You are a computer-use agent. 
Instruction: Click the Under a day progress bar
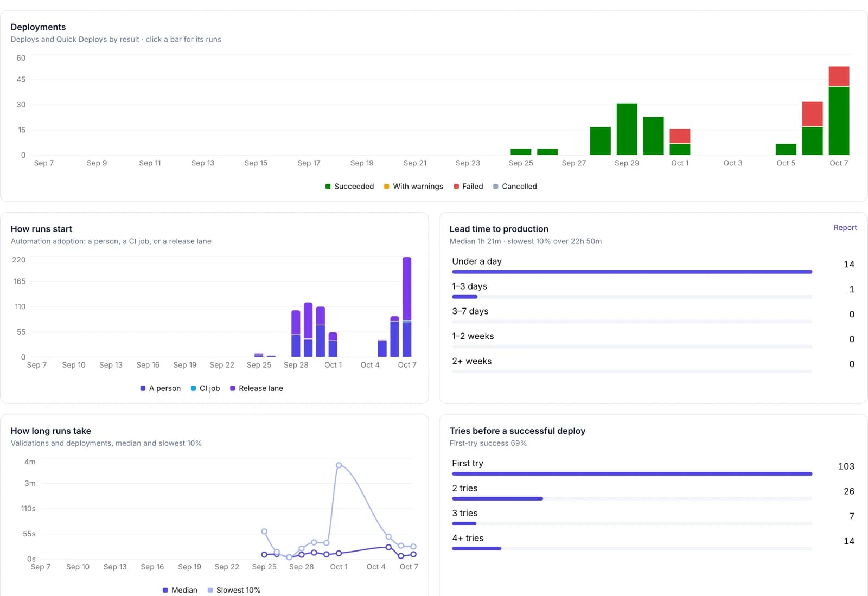tap(632, 272)
